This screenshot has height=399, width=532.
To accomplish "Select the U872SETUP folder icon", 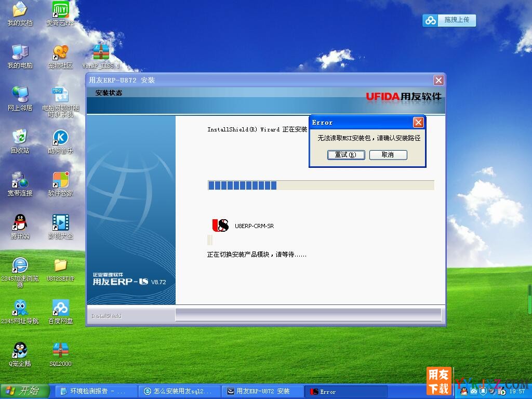I will (60, 270).
